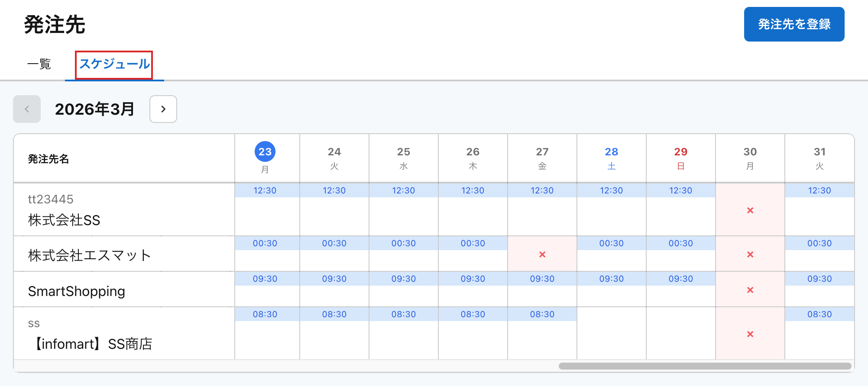Image resolution: width=868 pixels, height=386 pixels.
Task: Click red X for SmartShopping on day 30
Action: point(750,290)
